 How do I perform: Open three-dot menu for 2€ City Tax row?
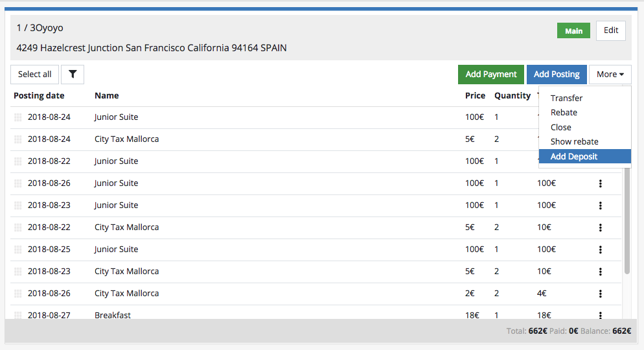click(x=600, y=294)
